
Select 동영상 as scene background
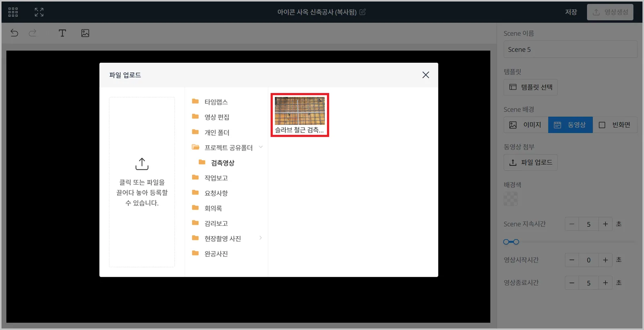[x=570, y=125]
